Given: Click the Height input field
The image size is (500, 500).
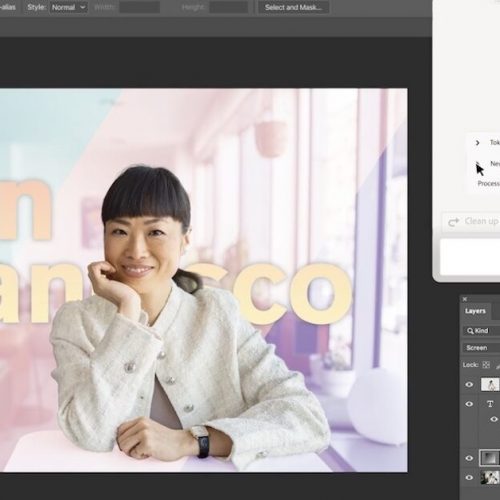Looking at the screenshot, I should pyautogui.click(x=229, y=7).
